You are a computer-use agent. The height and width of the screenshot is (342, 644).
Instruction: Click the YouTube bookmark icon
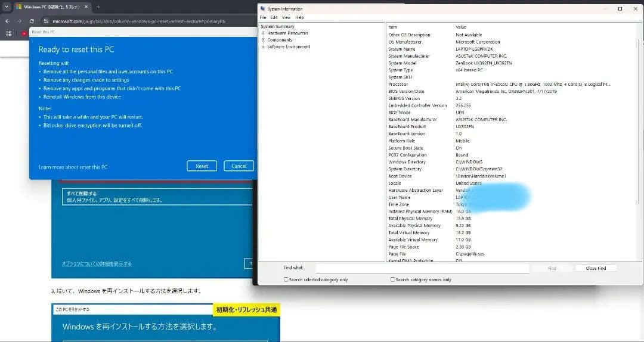[x=24, y=34]
